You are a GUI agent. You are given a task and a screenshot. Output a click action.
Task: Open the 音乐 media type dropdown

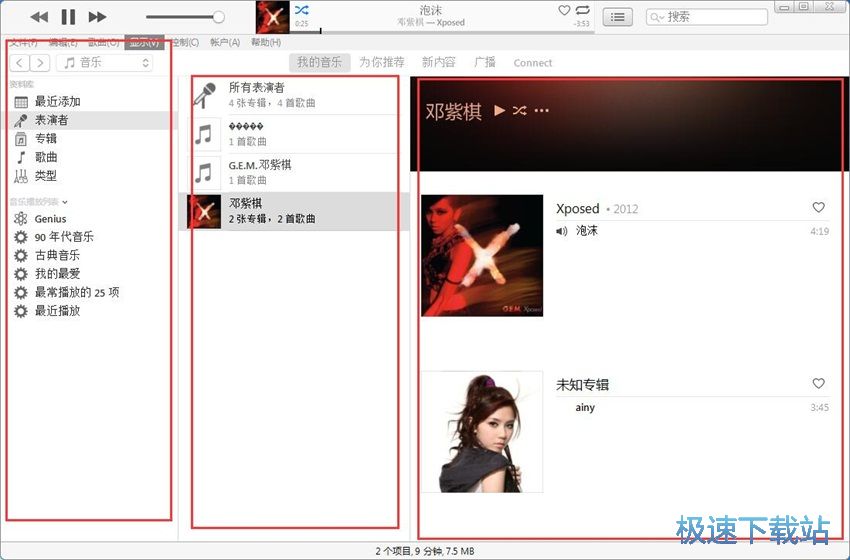click(x=105, y=63)
